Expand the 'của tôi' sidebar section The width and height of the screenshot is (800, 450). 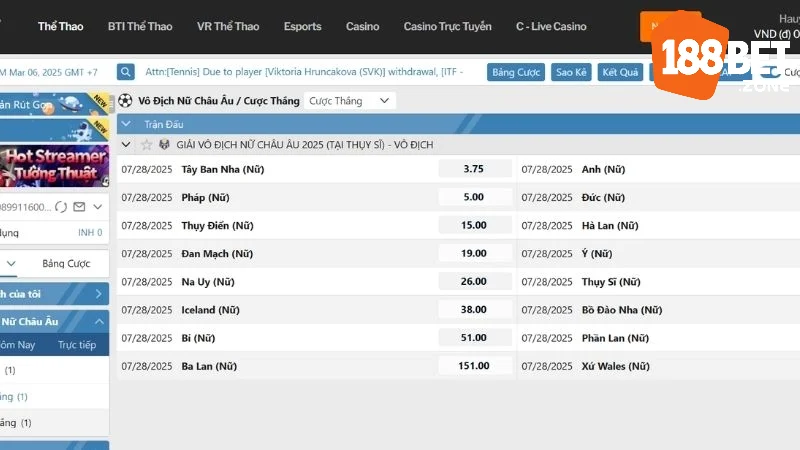tap(98, 294)
